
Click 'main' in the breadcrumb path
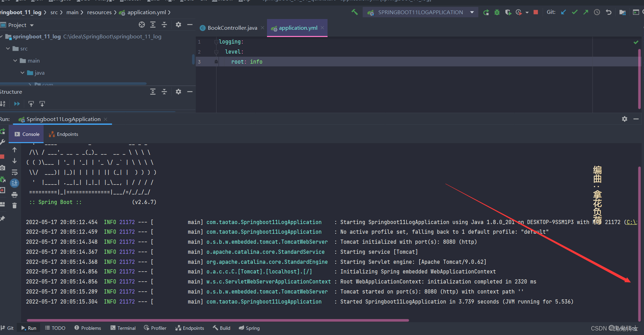tap(72, 12)
